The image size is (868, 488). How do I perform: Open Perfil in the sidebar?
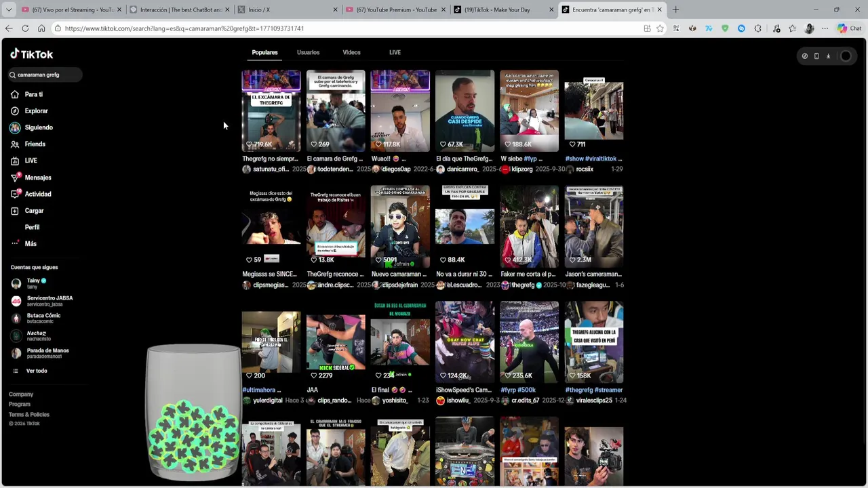click(32, 227)
